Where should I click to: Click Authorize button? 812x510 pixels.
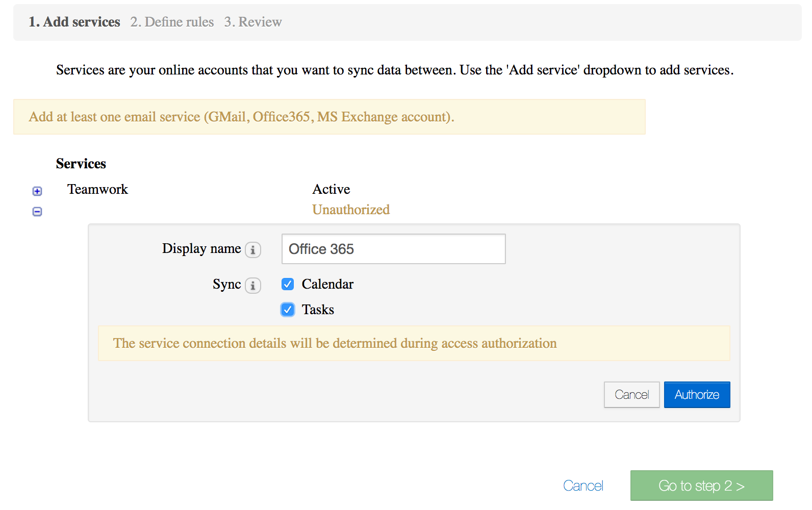[x=697, y=395]
